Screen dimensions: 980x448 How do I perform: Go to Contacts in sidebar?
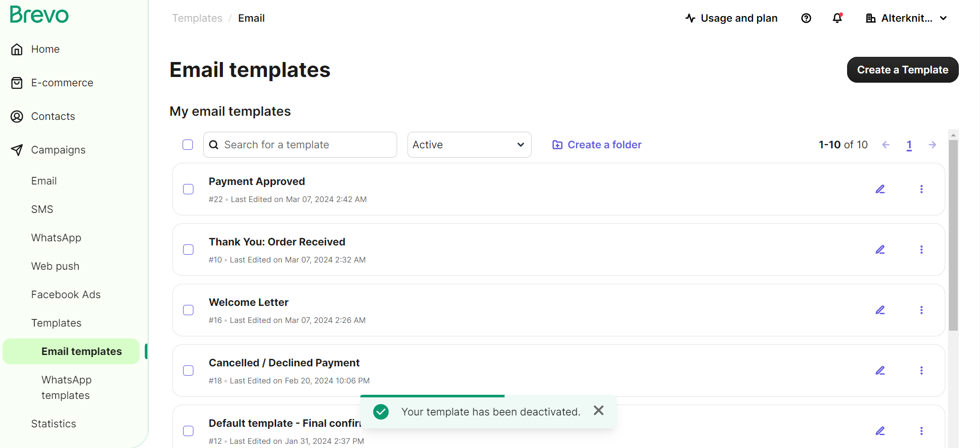pyautogui.click(x=53, y=116)
